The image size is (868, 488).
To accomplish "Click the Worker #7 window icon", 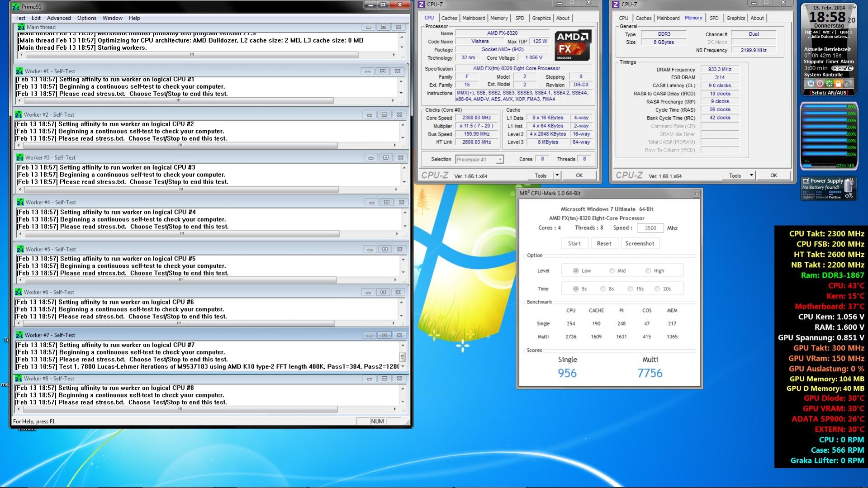I will (x=19, y=335).
